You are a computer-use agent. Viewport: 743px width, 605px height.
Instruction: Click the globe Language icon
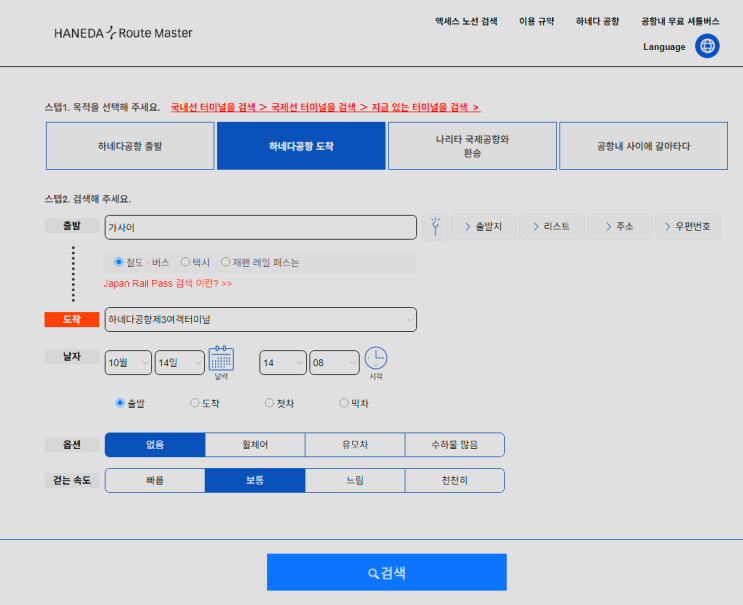pos(707,46)
